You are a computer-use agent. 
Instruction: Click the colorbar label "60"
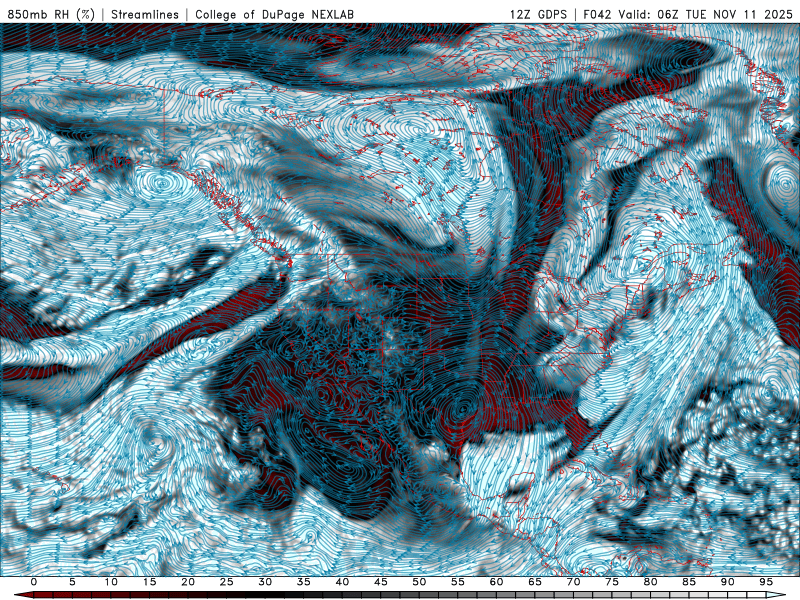pos(496,582)
